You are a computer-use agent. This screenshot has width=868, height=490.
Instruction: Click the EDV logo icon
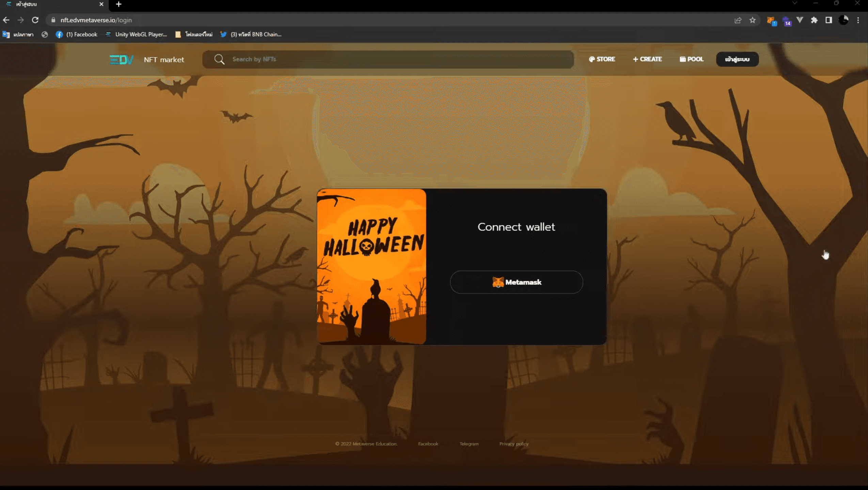click(121, 60)
